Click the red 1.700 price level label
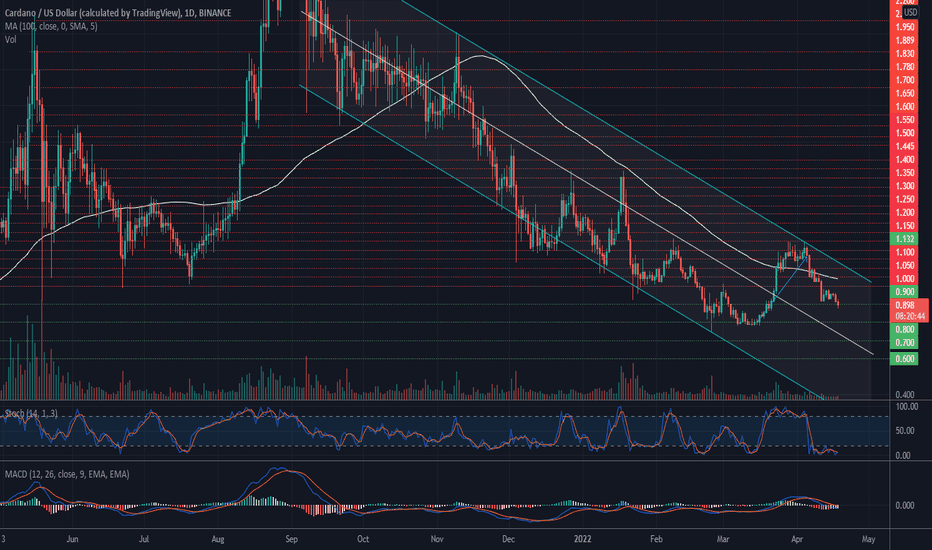 click(x=905, y=80)
